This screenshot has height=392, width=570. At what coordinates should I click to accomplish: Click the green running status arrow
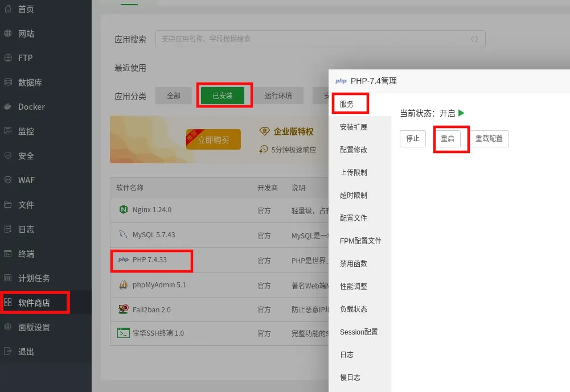click(461, 113)
